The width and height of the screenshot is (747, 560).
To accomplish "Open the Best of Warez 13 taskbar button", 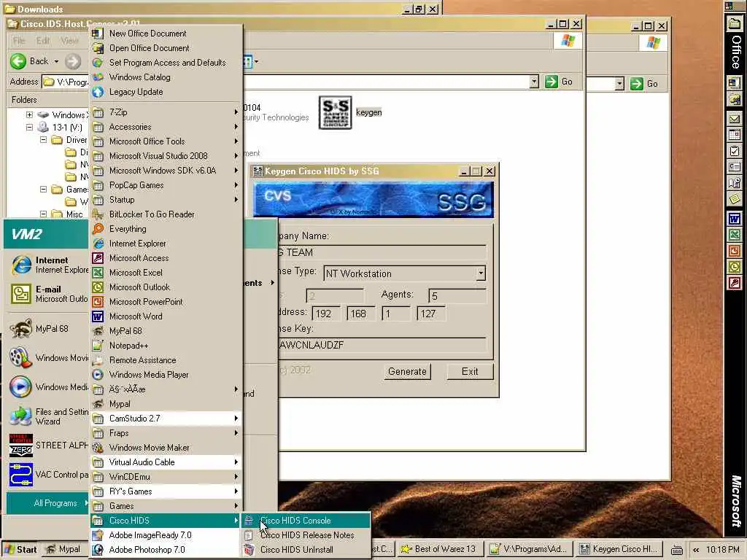I will click(x=438, y=550).
